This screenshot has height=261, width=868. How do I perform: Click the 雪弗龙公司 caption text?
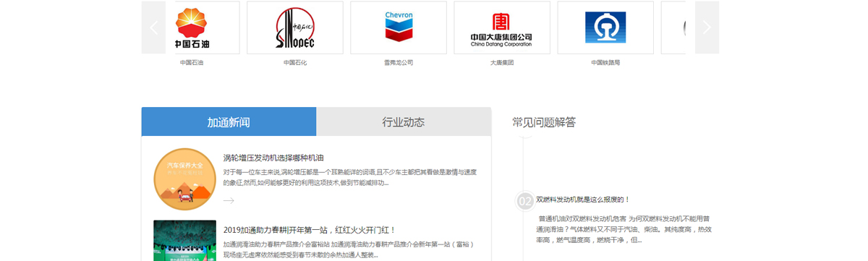coord(399,63)
